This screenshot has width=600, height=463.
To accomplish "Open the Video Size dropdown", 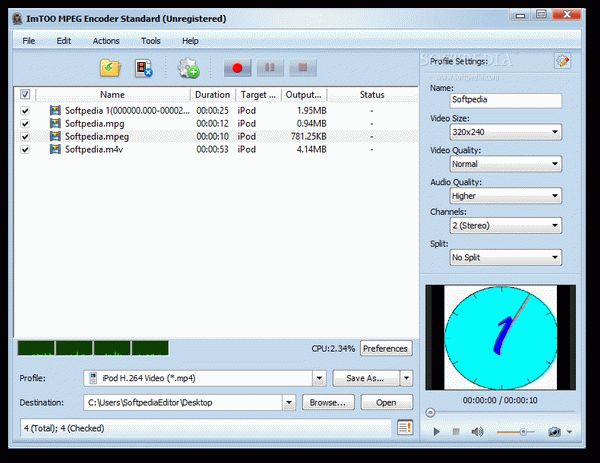I will click(505, 132).
